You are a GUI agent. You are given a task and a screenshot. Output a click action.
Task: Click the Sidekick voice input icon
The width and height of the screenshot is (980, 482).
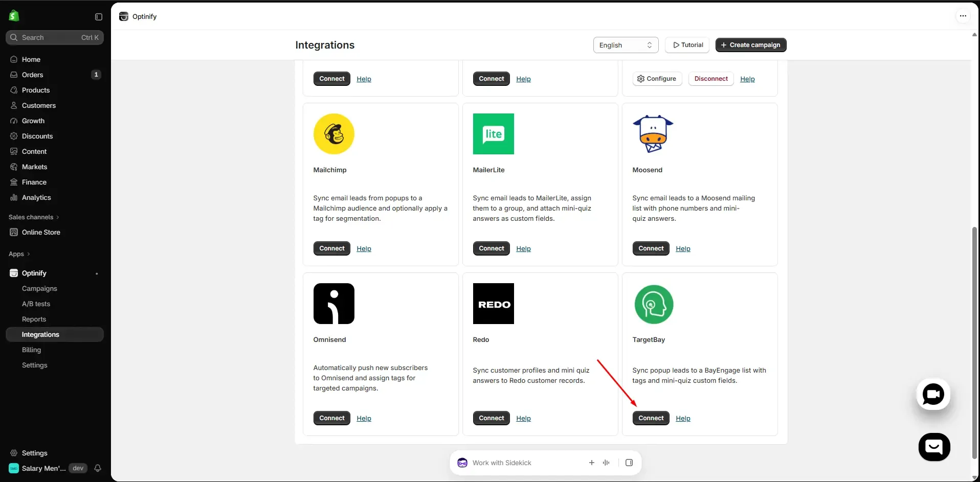tap(606, 463)
